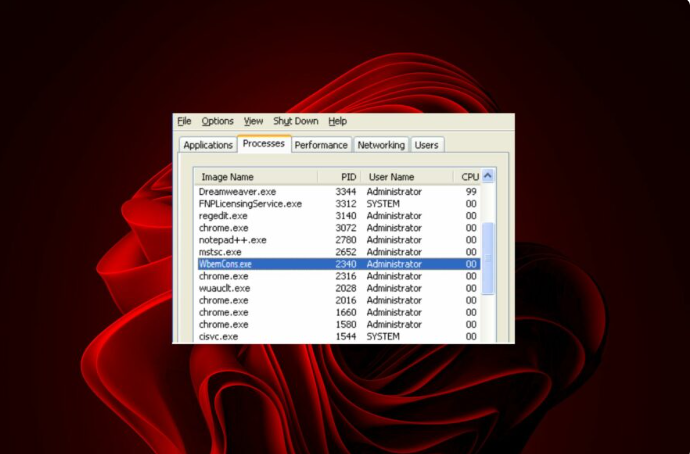
Task: Open the Options menu
Action: tap(217, 121)
